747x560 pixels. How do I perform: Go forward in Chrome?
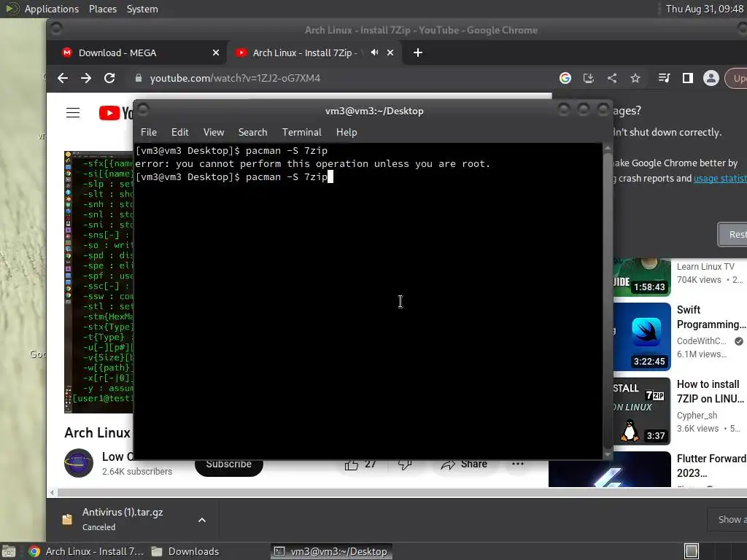[86, 78]
